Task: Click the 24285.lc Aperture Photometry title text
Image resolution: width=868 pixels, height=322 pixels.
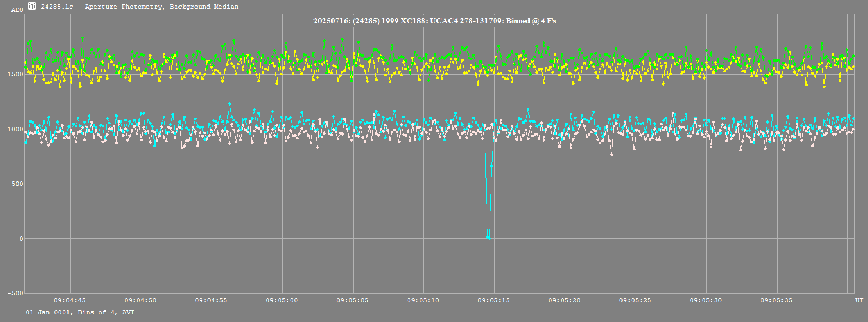Action: (x=139, y=7)
